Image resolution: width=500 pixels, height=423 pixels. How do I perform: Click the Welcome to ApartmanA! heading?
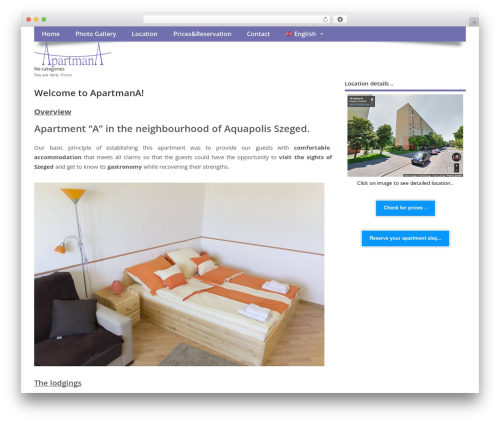tap(89, 93)
